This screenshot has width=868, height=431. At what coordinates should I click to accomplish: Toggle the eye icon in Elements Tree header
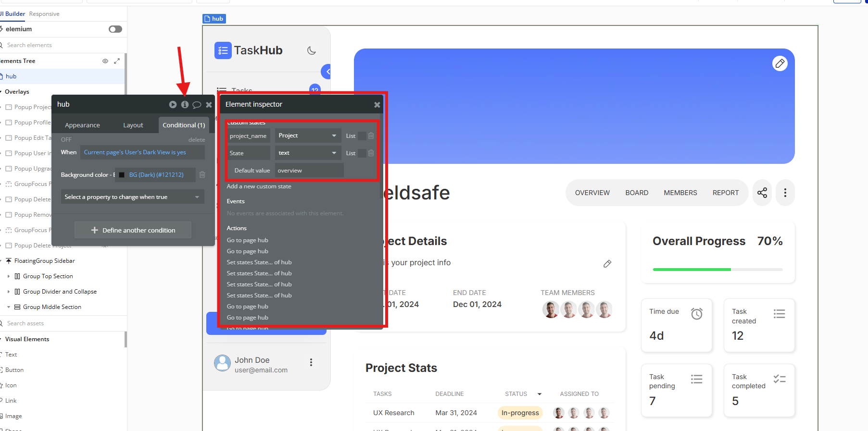point(105,61)
